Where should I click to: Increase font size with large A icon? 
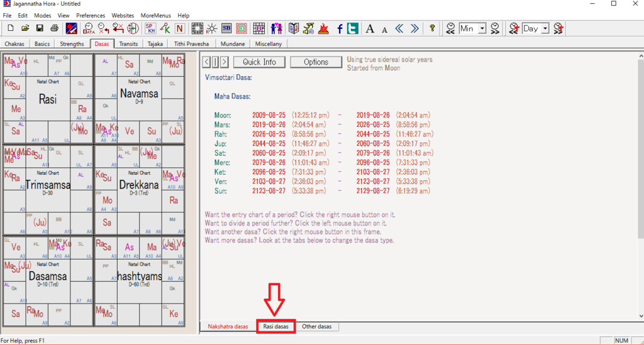tap(370, 28)
